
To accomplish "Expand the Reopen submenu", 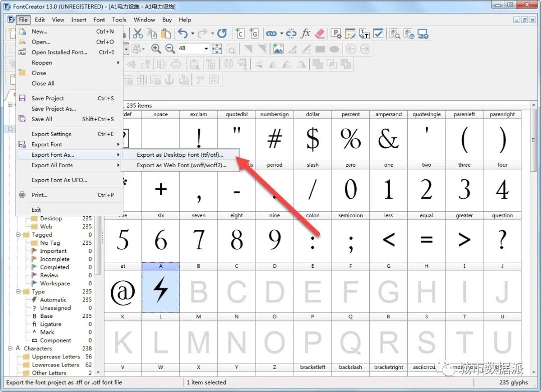I will click(69, 63).
